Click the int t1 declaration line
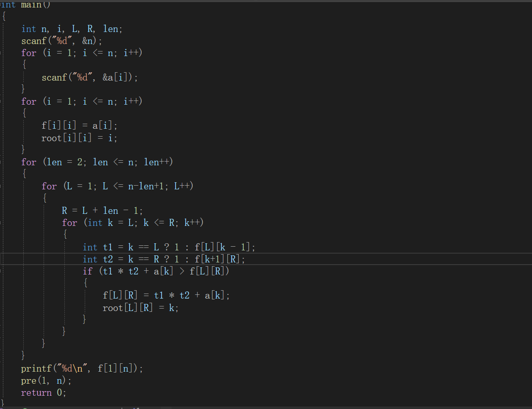532x409 pixels. click(169, 247)
